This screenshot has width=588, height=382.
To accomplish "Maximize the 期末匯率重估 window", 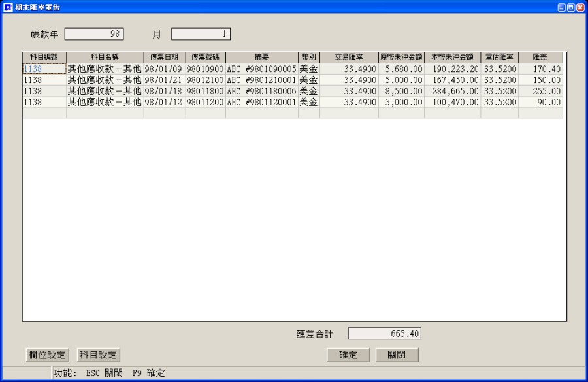I will click(x=571, y=7).
